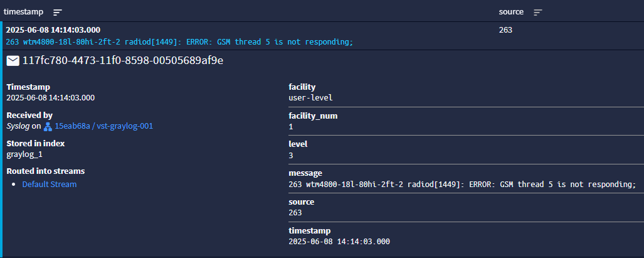Viewport: 644px width, 258px height.
Task: Click the timestamp column header
Action: point(23,12)
